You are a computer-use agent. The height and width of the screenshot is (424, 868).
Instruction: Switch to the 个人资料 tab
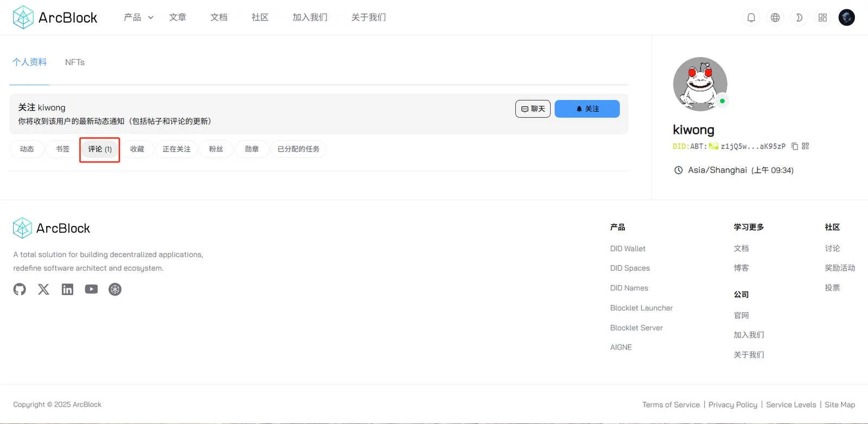tap(29, 62)
